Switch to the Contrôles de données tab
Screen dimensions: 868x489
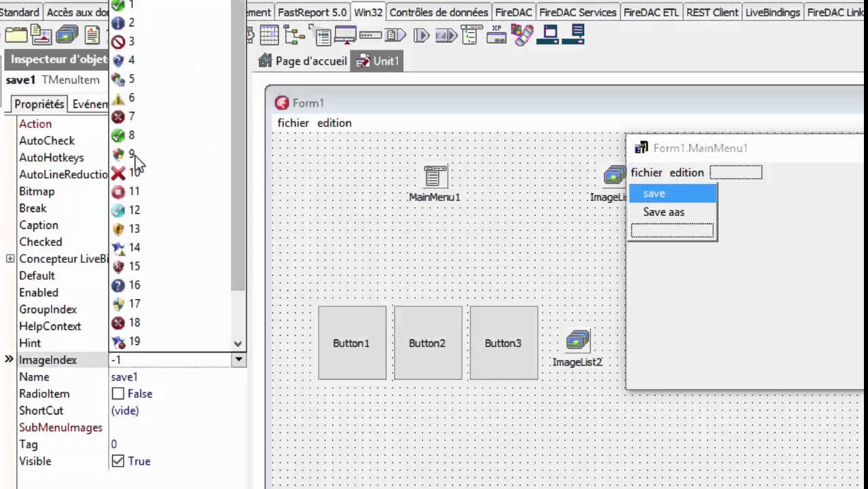point(439,12)
